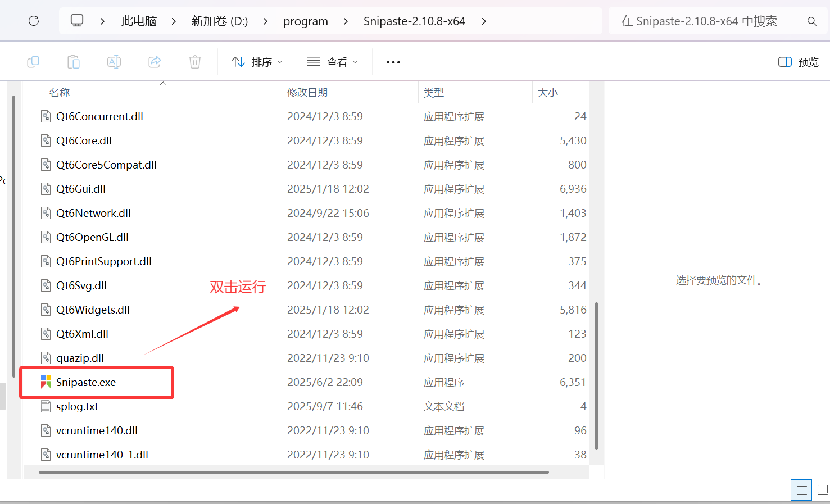
Task: Sort by 名称 column header
Action: 60,93
